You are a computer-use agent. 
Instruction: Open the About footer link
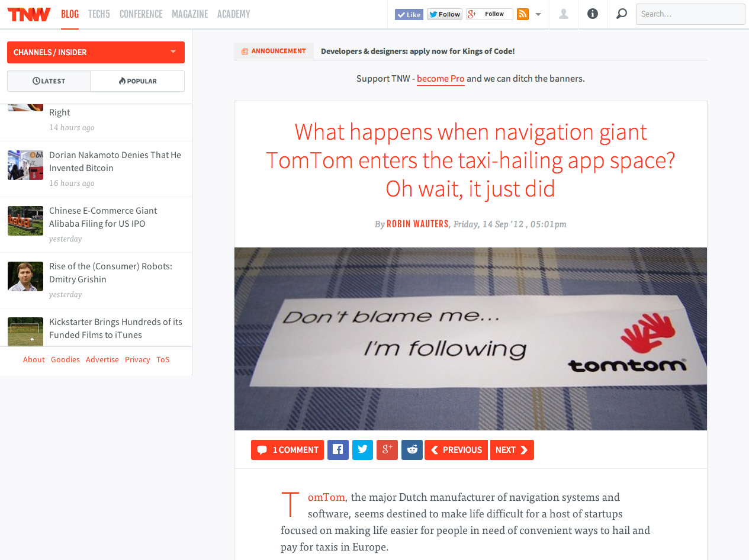pyautogui.click(x=34, y=360)
